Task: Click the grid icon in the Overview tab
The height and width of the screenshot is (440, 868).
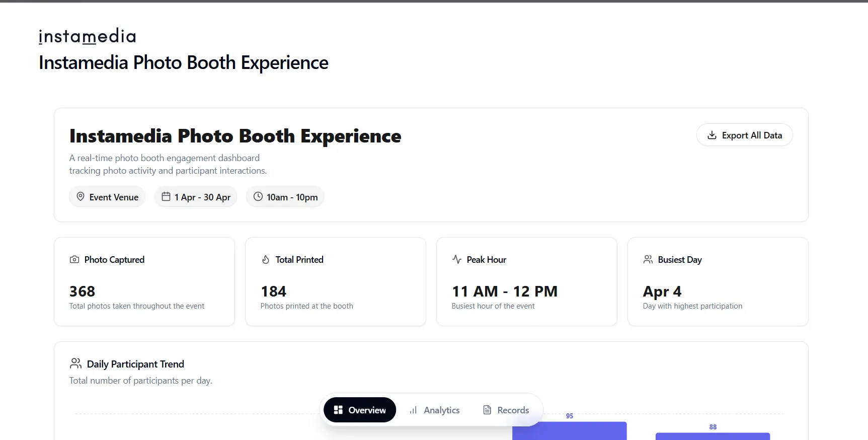Action: 338,410
